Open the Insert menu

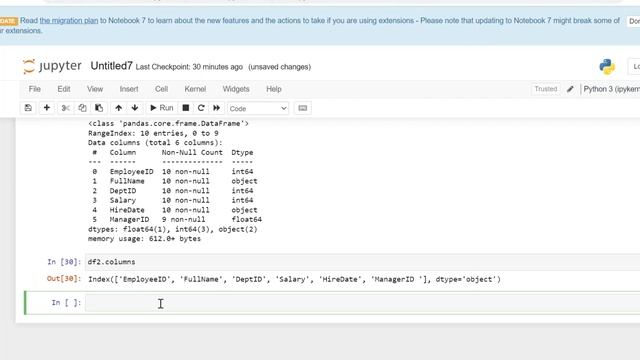[x=129, y=89]
